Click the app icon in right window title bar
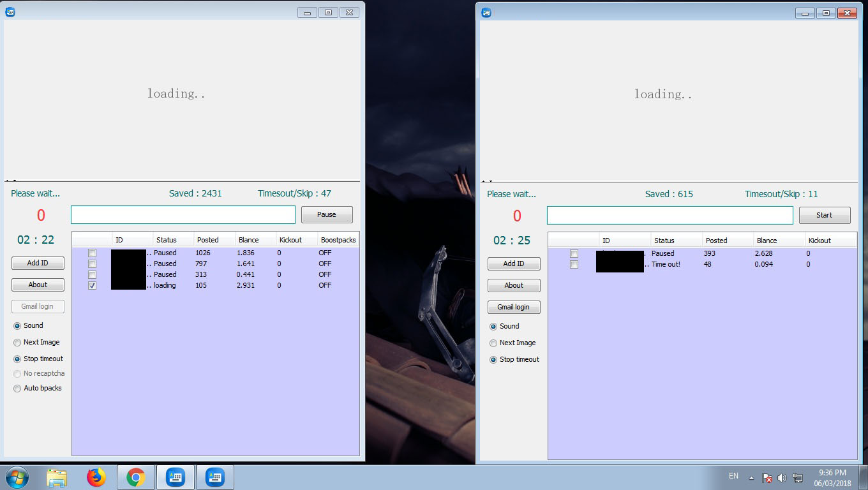The width and height of the screenshot is (868, 490). pyautogui.click(x=486, y=12)
